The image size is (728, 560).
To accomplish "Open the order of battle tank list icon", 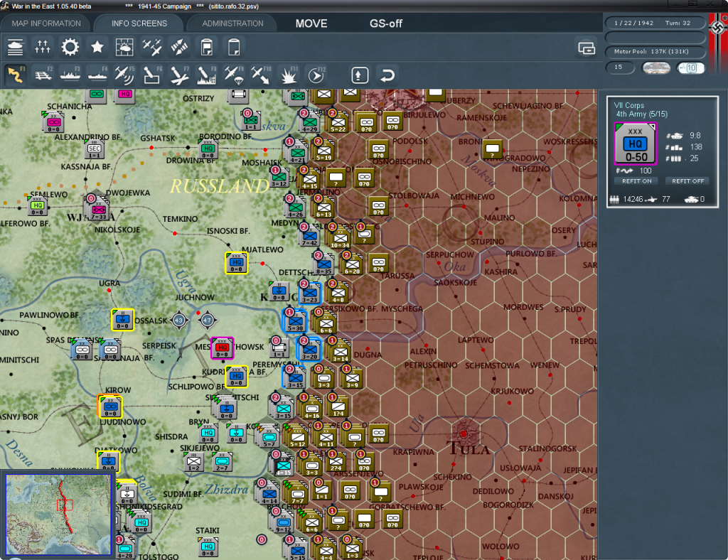I will click(x=16, y=48).
